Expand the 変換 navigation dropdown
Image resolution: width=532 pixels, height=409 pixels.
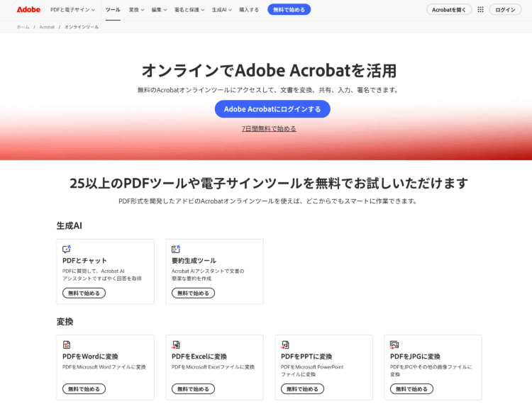coord(136,10)
